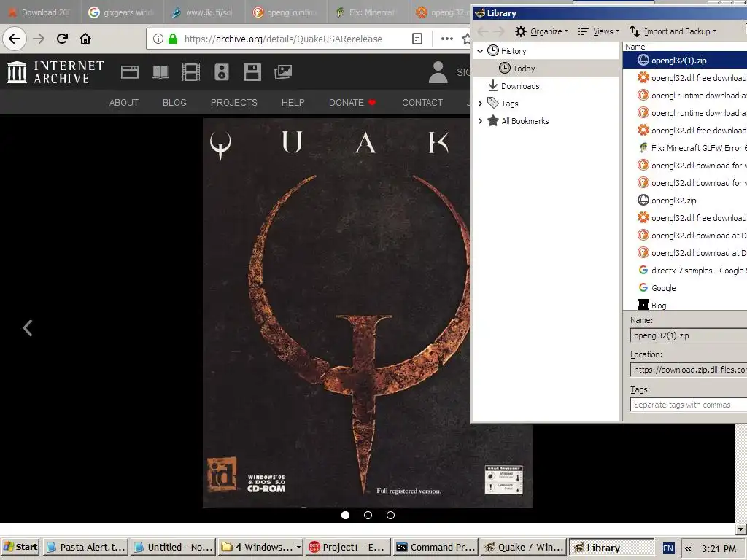
Task: Open the Windows Start button
Action: 20,547
